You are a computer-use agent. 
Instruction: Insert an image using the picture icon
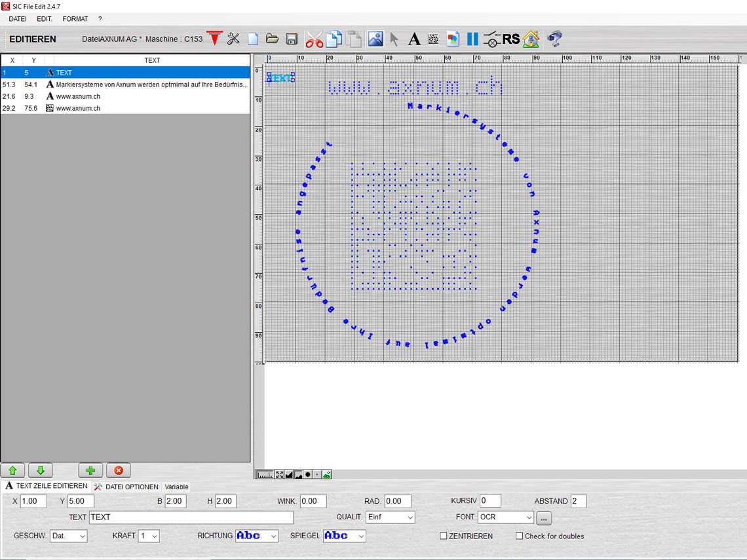coord(375,39)
